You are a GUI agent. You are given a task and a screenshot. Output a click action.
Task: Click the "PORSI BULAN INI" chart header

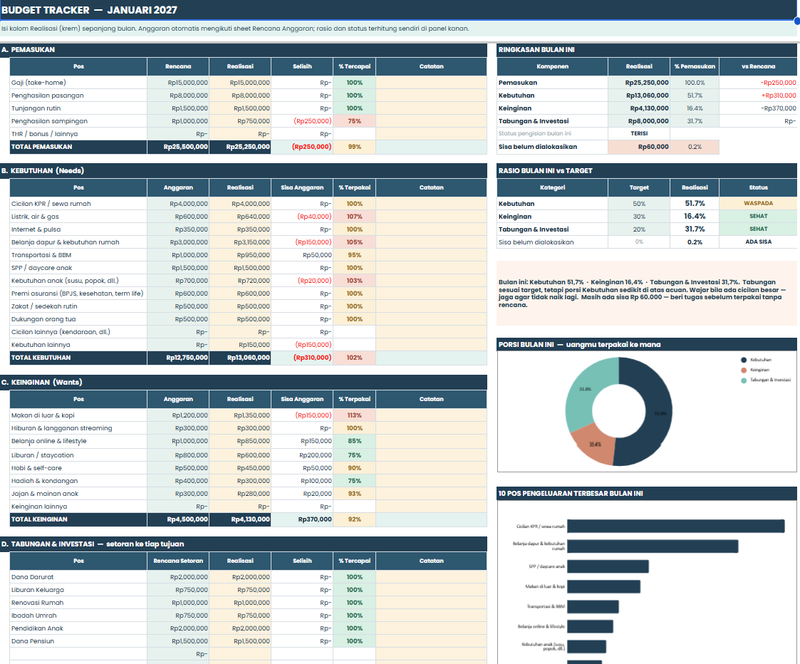[x=646, y=345]
